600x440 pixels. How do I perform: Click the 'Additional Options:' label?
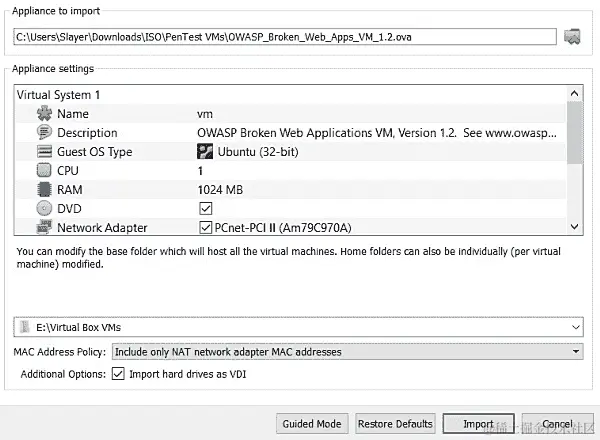pyautogui.click(x=63, y=374)
